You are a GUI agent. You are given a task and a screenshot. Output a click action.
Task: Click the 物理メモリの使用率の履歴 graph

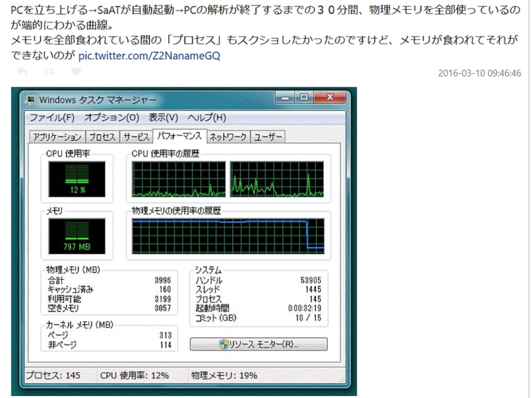[x=228, y=236]
